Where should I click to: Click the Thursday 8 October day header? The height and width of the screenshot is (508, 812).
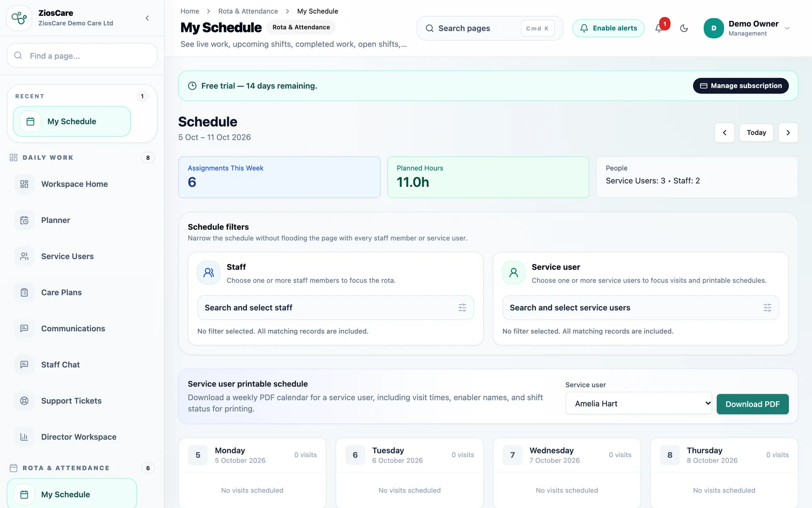[x=724, y=455]
